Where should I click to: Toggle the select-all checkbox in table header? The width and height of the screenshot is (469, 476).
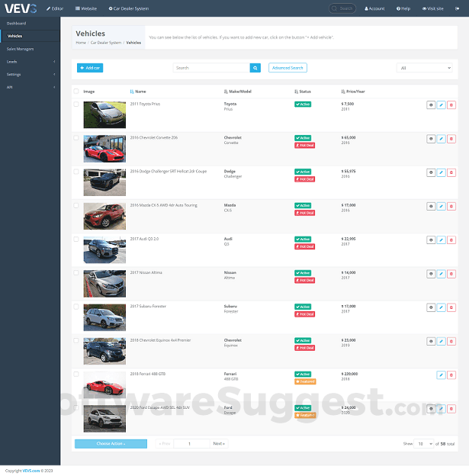(76, 91)
